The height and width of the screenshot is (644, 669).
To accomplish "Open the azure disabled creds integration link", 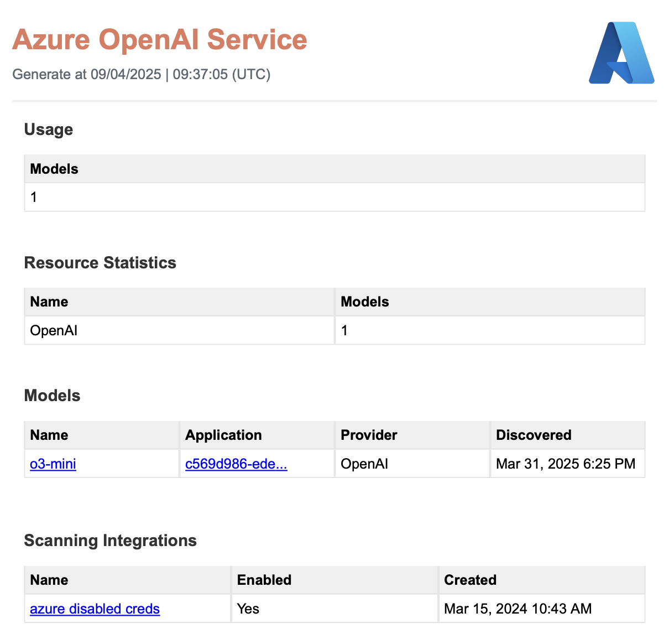I will coord(95,609).
